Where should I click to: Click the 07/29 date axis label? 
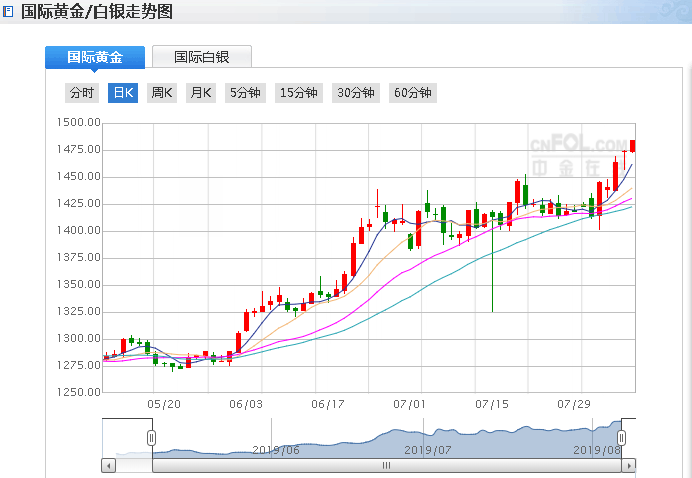click(x=574, y=404)
